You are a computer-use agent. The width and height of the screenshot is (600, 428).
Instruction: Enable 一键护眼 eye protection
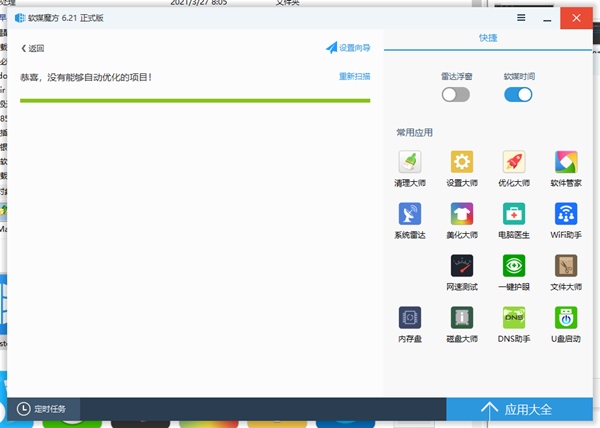513,266
